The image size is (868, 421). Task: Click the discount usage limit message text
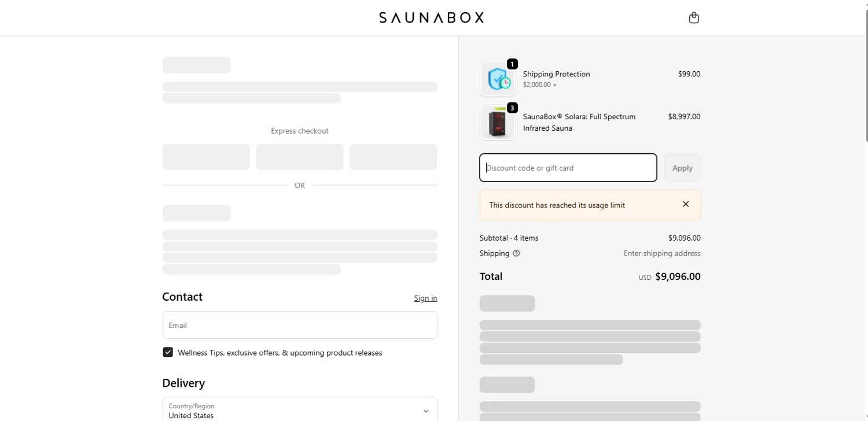[557, 205]
